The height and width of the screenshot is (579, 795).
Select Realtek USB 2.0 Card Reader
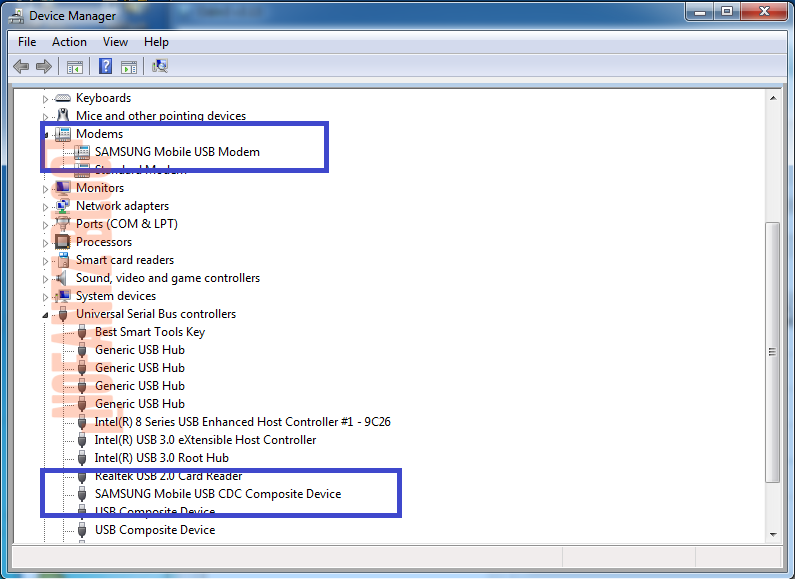pos(168,476)
